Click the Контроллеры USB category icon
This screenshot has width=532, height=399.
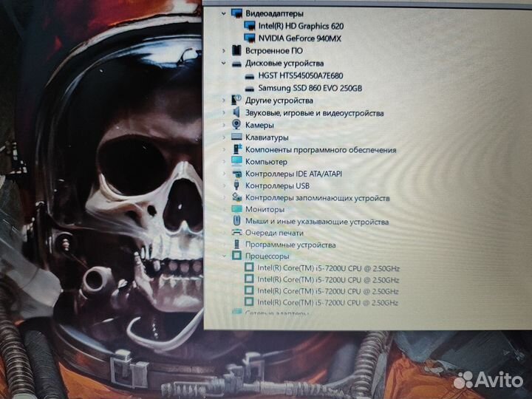point(236,185)
